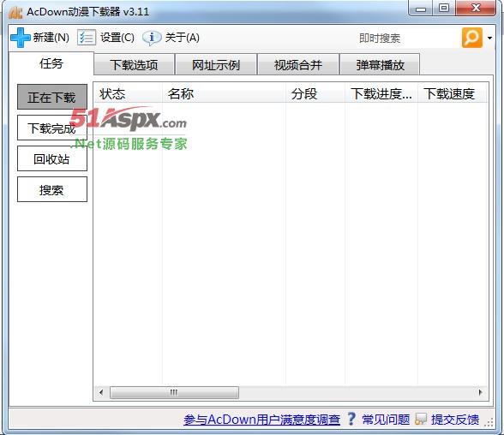Click the question mark FAQ icon
This screenshot has width=504, height=435.
click(351, 419)
